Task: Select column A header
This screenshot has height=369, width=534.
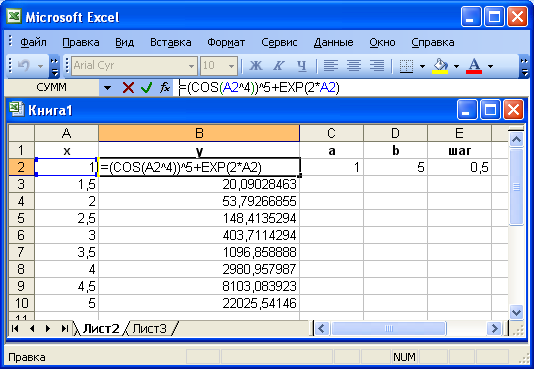Action: 66,133
